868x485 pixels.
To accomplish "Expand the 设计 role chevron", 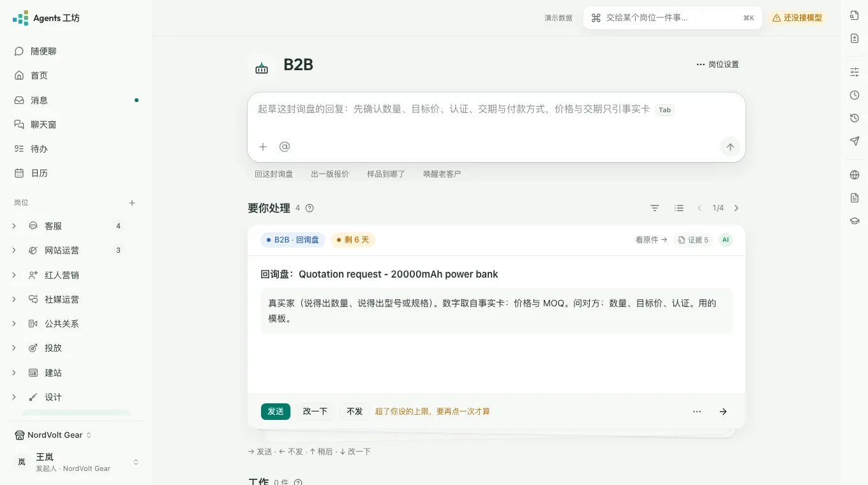I will coord(14,397).
